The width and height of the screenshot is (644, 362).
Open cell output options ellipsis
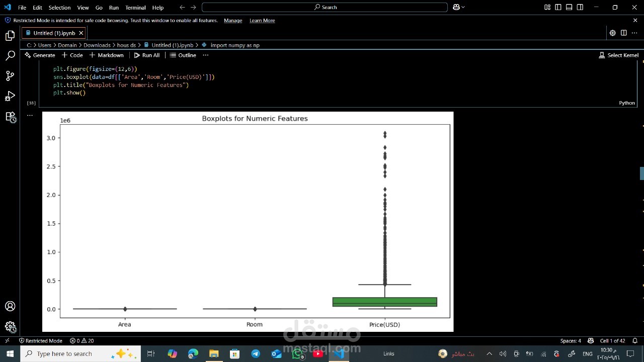coord(30,115)
